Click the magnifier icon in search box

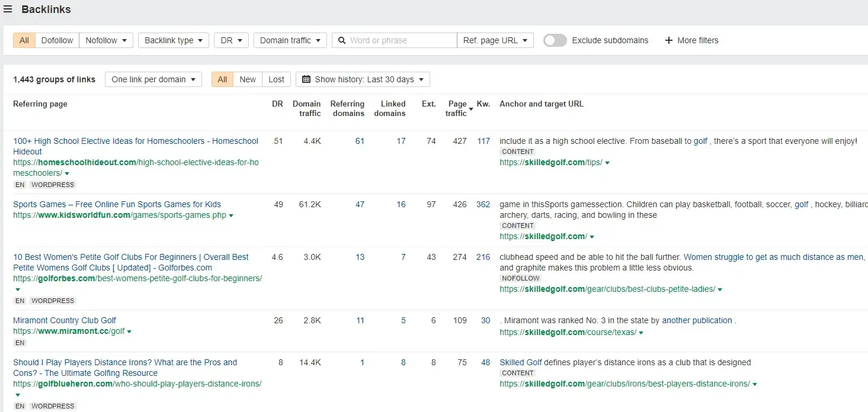click(x=342, y=40)
